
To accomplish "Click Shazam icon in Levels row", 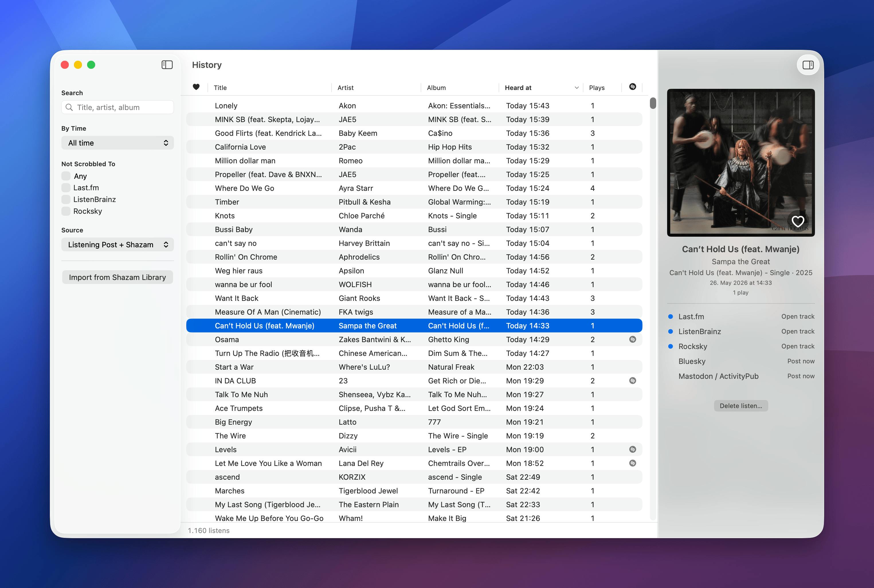I will point(632,449).
